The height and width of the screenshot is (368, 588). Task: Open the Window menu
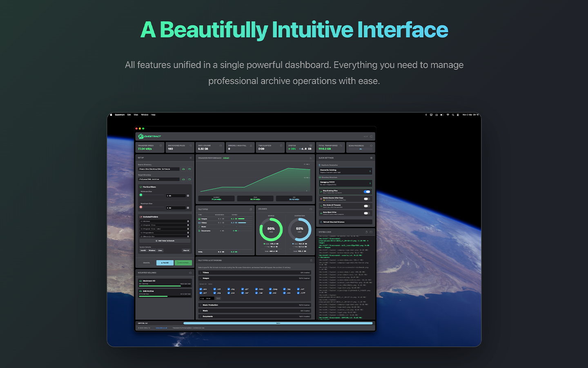click(x=145, y=115)
